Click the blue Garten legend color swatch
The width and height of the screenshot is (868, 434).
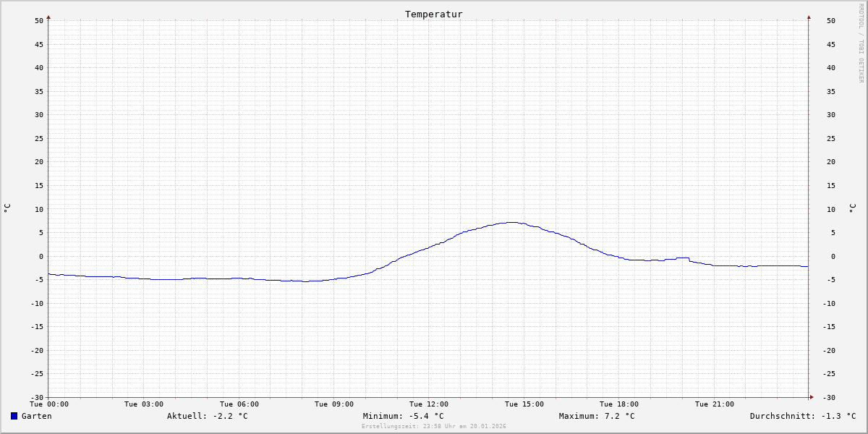(14, 416)
